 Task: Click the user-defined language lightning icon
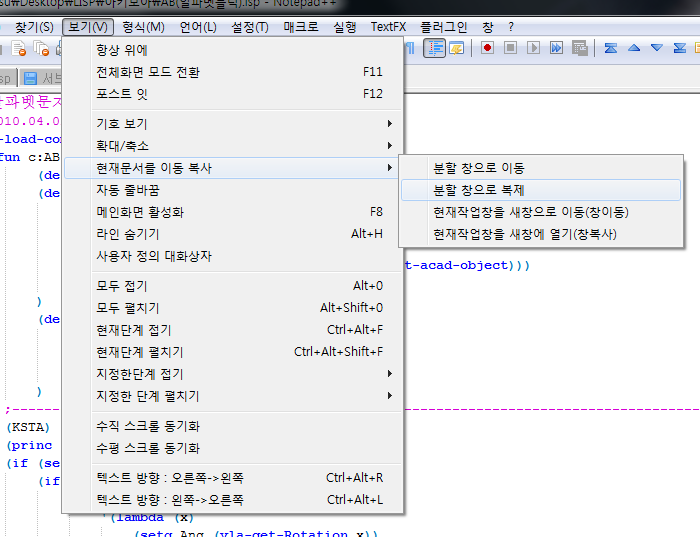pos(457,48)
